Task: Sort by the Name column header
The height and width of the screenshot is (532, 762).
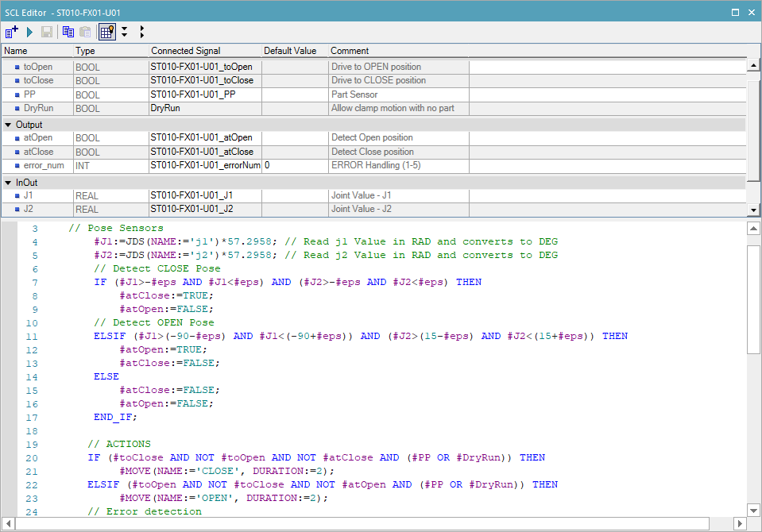Action: 36,51
